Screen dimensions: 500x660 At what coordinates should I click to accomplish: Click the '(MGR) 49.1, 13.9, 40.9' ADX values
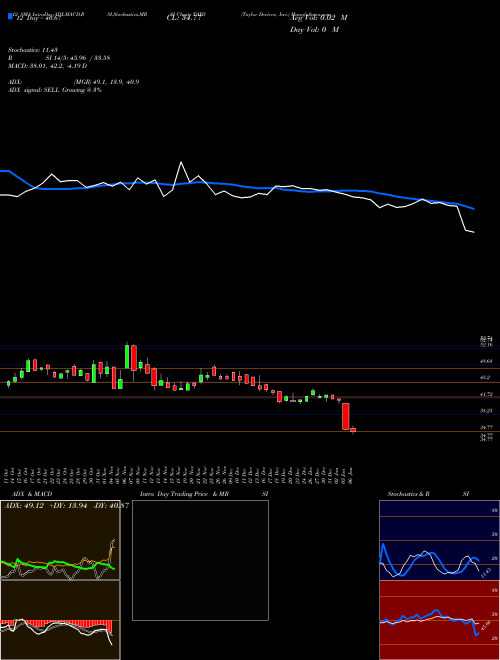106,82
